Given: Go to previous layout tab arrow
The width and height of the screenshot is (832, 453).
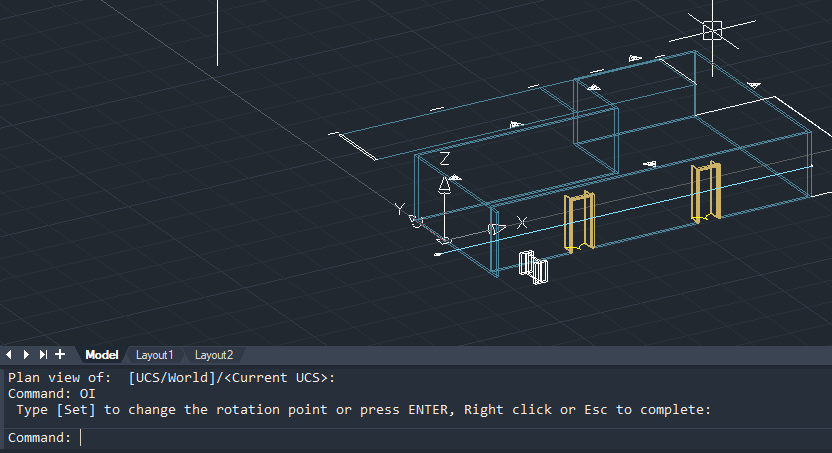Looking at the screenshot, I should [x=8, y=354].
